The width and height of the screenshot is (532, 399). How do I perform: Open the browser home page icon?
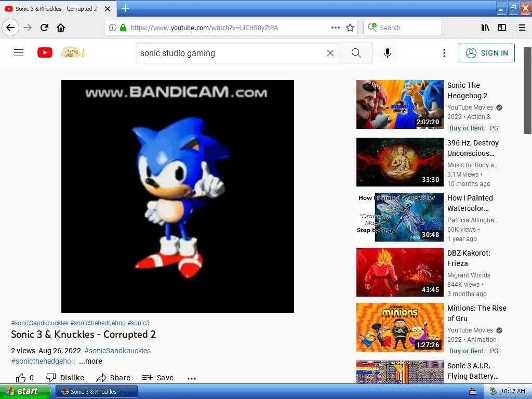click(x=61, y=28)
